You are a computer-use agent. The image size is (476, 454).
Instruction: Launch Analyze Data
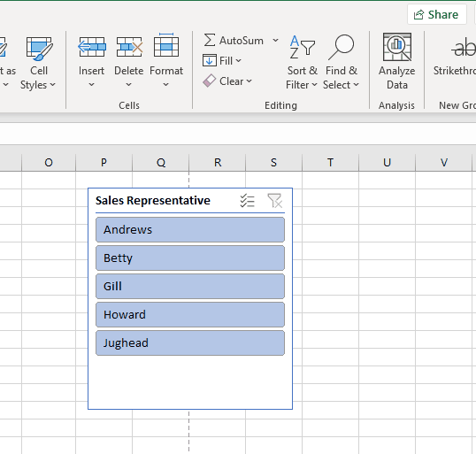click(x=396, y=62)
